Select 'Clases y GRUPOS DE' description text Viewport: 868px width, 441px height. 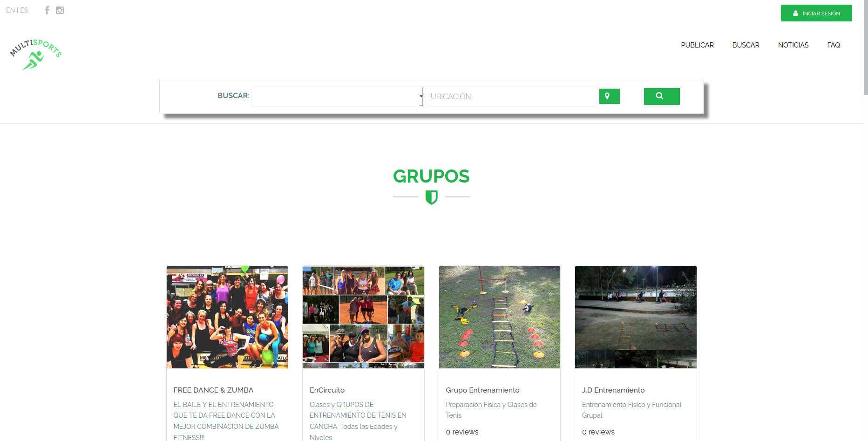pyautogui.click(x=359, y=421)
